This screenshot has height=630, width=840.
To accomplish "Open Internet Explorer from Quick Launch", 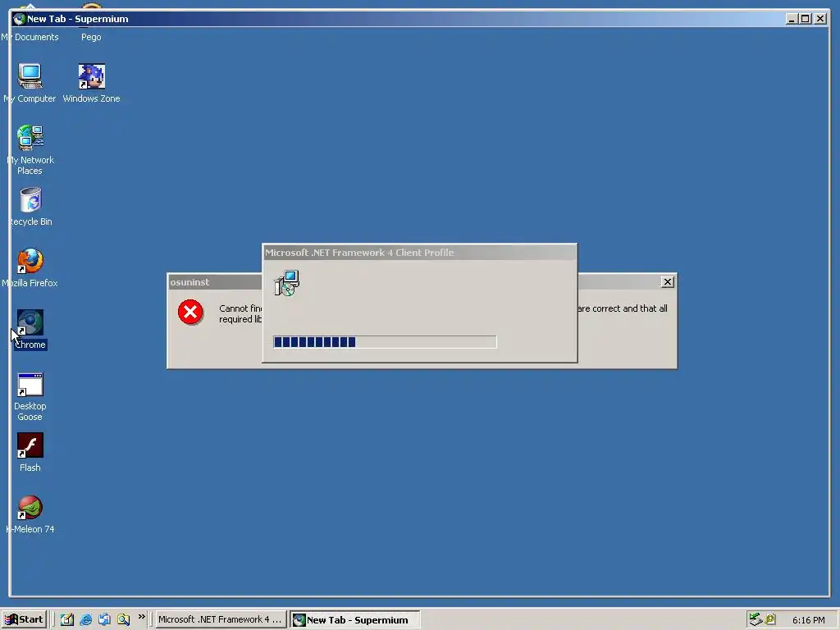I will pos(85,620).
